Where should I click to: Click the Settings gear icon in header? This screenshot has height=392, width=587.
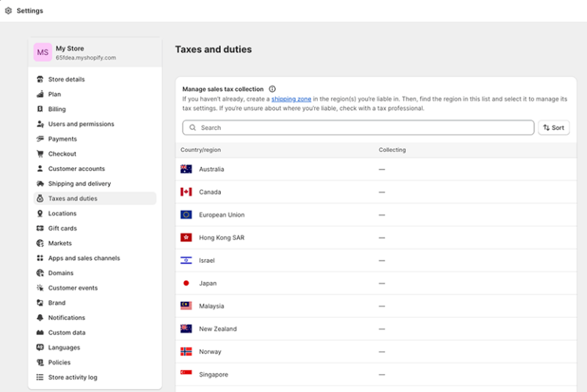8,11
